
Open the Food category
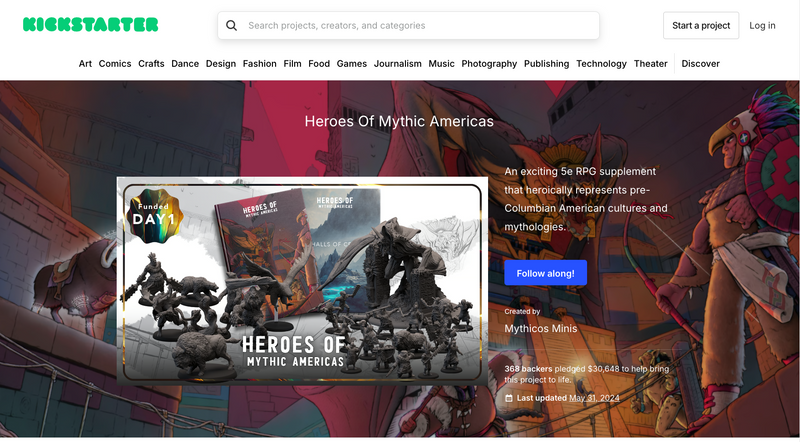pos(319,64)
